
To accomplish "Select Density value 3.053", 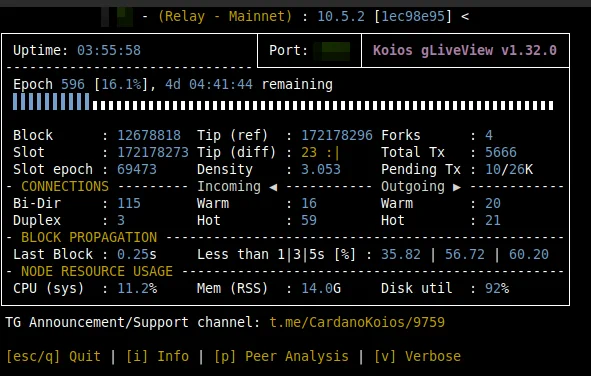I will [x=321, y=169].
